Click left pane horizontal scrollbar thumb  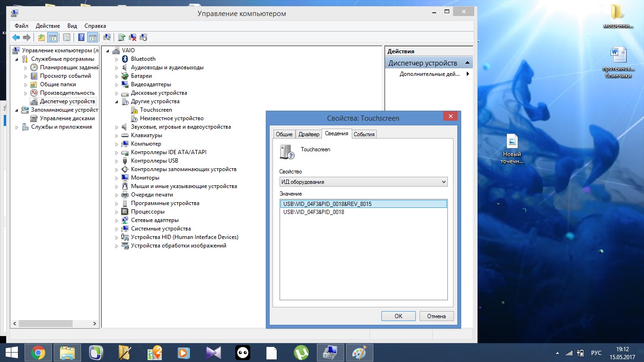(x=45, y=324)
